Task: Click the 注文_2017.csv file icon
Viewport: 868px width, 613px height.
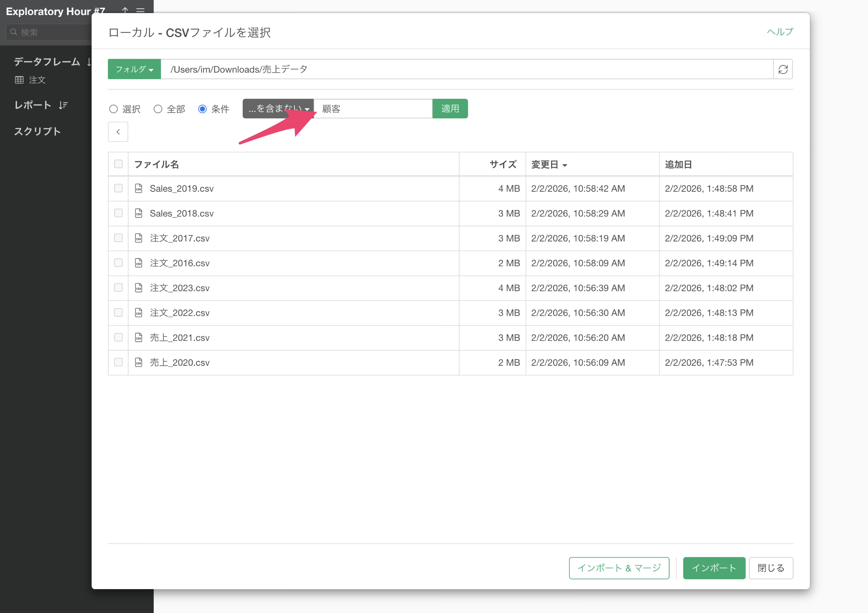Action: (x=139, y=238)
